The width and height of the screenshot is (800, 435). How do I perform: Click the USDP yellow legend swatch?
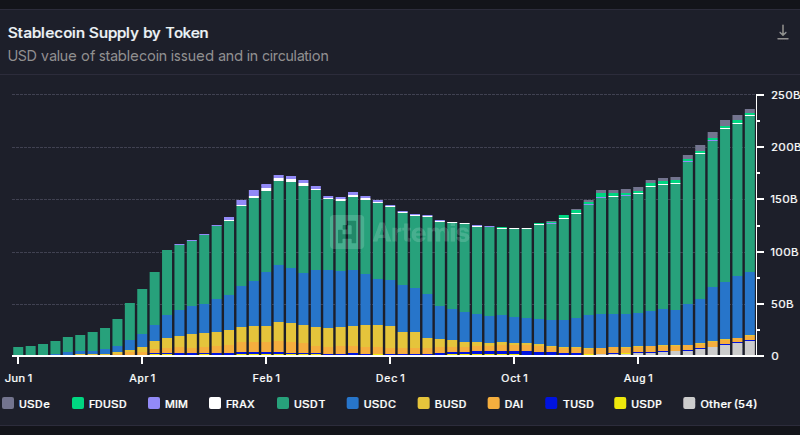point(620,403)
